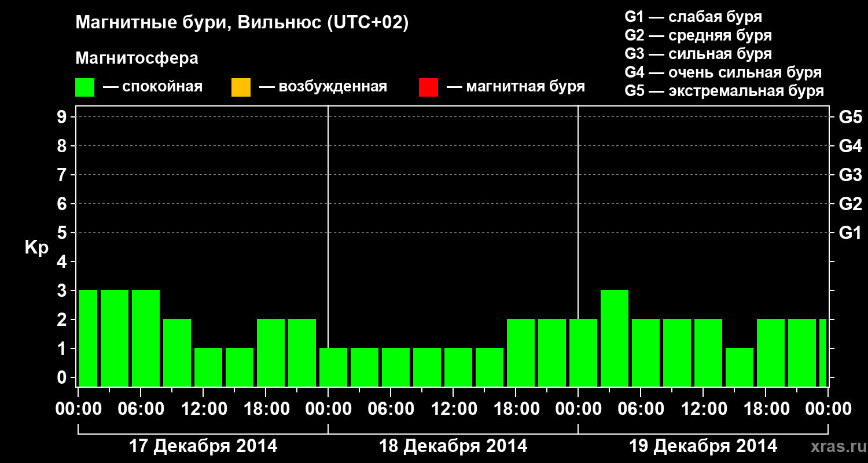This screenshot has height=463, width=868.
Task: Click the red 'магнитная буря' legend swatch
Action: coord(428,87)
